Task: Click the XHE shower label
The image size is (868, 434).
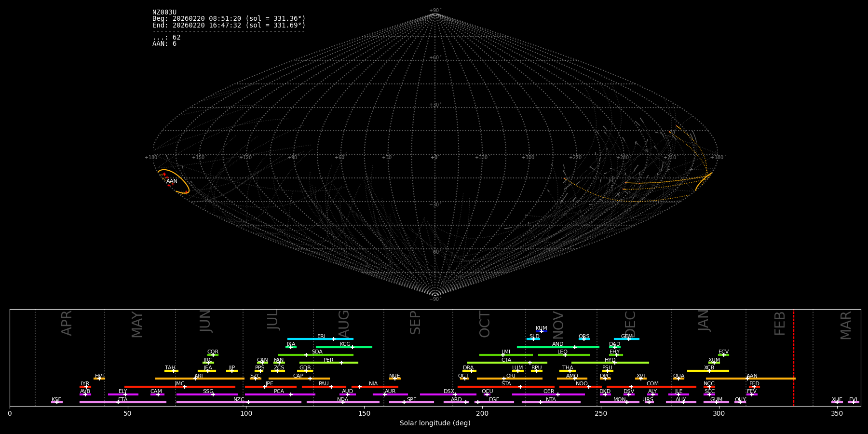Action: 837,400
